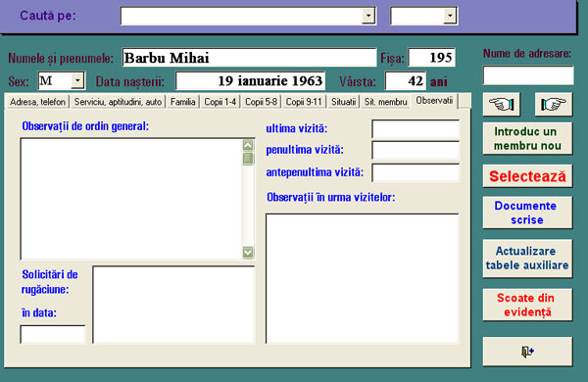Go to next member with right-pointing hand
This screenshot has width=588, height=382.
554,104
